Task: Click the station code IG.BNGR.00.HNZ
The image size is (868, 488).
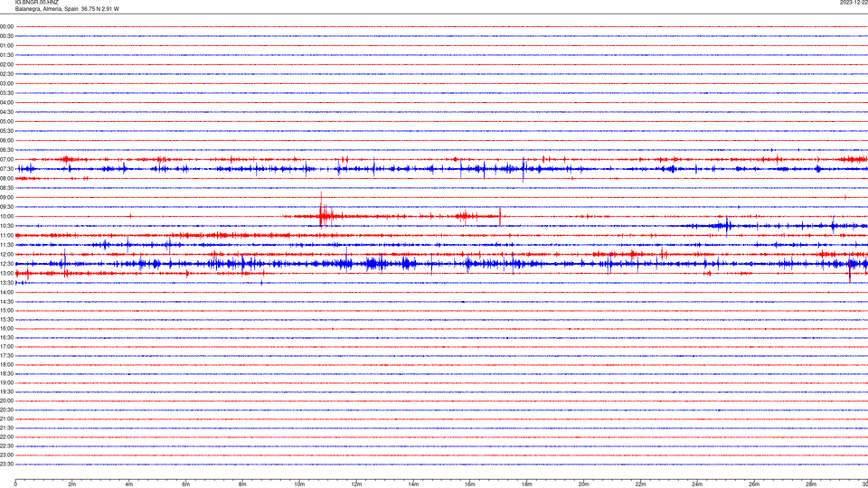Action: [36, 3]
